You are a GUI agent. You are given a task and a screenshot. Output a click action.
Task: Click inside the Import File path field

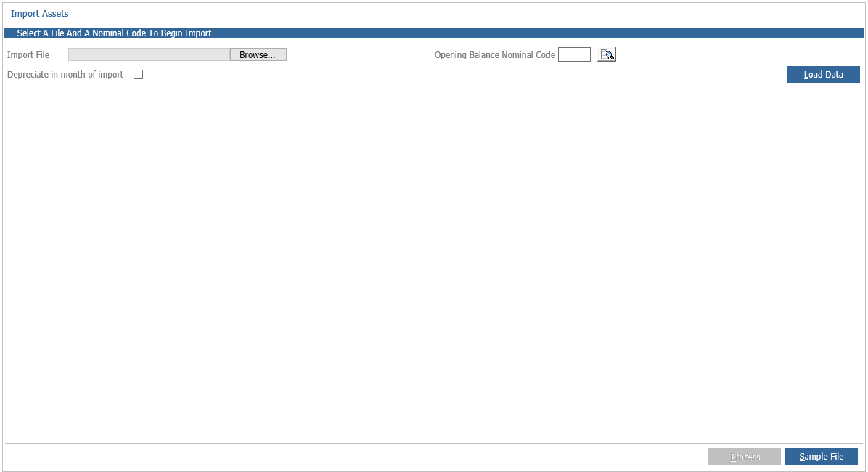pyautogui.click(x=149, y=54)
